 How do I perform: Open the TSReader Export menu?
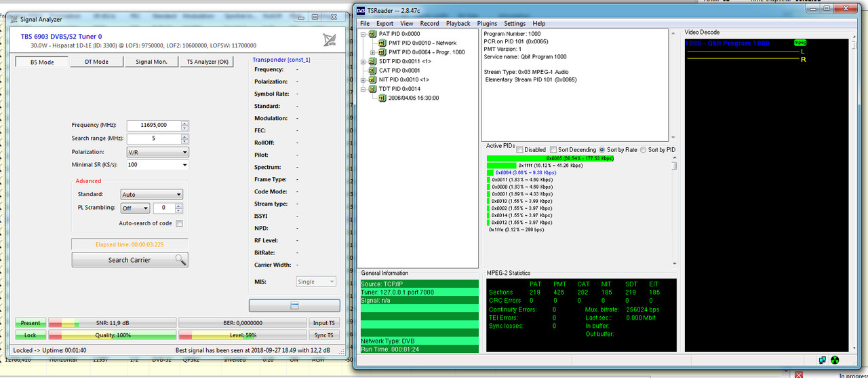click(x=384, y=23)
